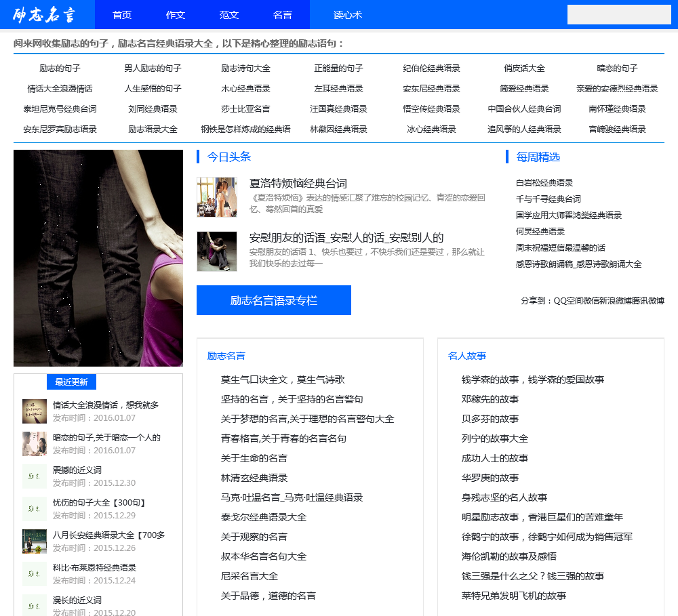Screen dimensions: 678x616
Task: Click thumbnail beside 情话大全浪漫情话 update
Action: point(35,411)
